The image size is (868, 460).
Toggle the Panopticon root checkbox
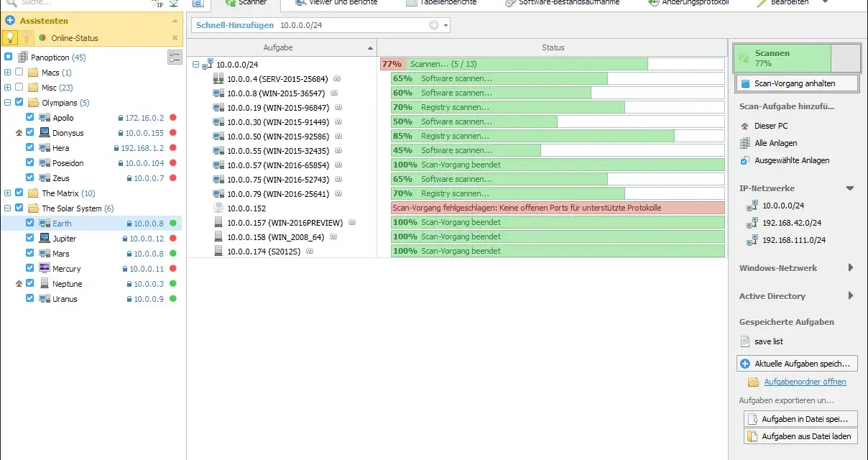pyautogui.click(x=9, y=57)
